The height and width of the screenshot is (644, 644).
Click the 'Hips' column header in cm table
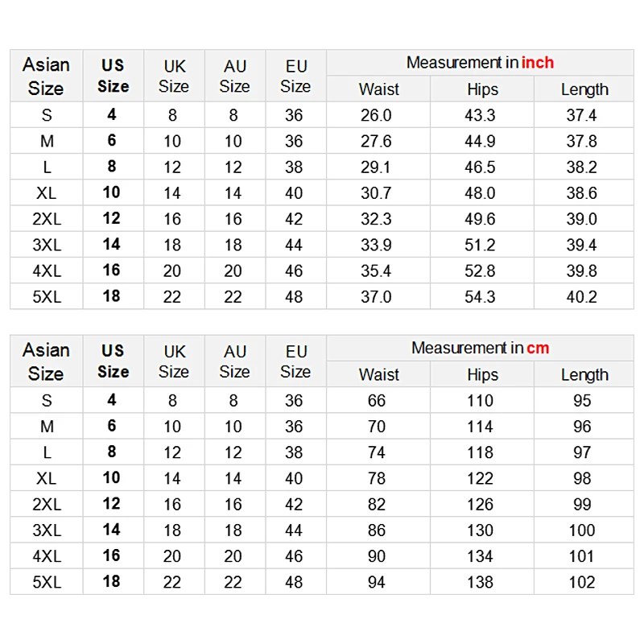pyautogui.click(x=482, y=375)
